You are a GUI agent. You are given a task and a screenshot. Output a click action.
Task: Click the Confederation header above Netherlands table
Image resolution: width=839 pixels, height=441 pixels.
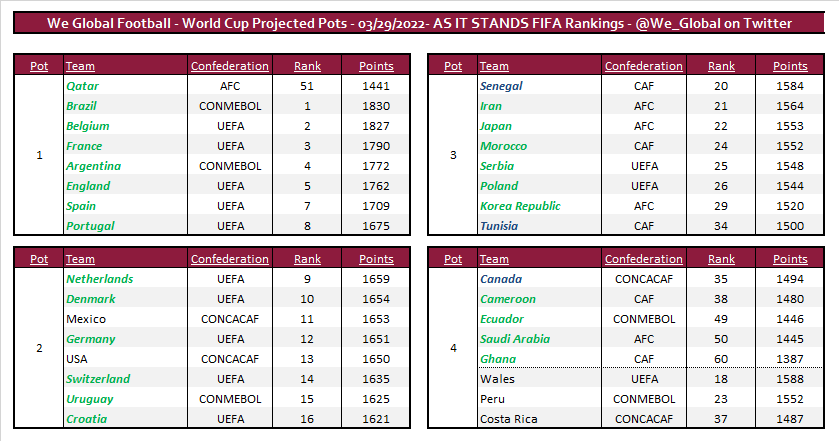click(230, 259)
